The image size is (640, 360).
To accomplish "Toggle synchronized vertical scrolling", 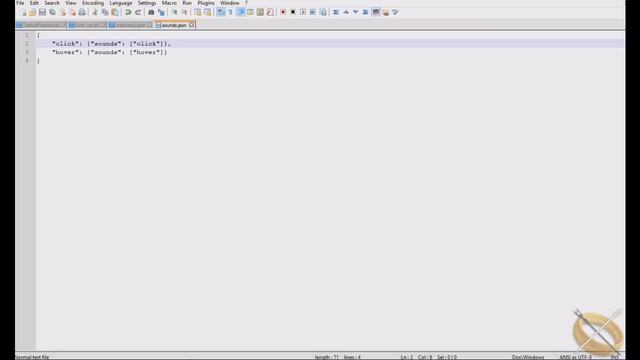I will point(198,12).
